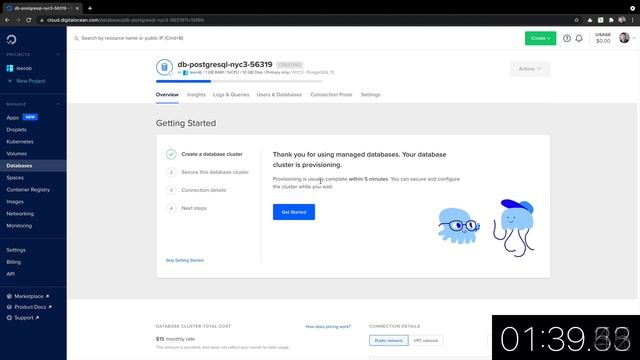This screenshot has height=360, width=640.
Task: Click the DigitalOcean logo in sidebar
Action: 11,39
